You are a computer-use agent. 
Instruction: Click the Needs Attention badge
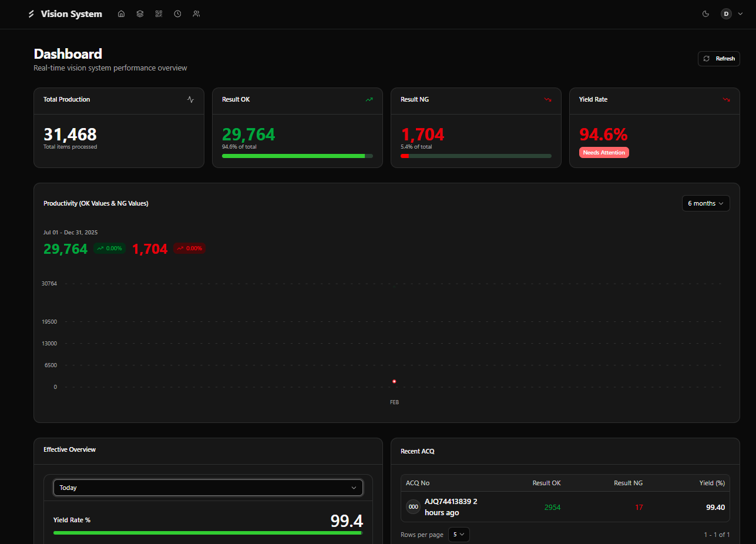(604, 153)
